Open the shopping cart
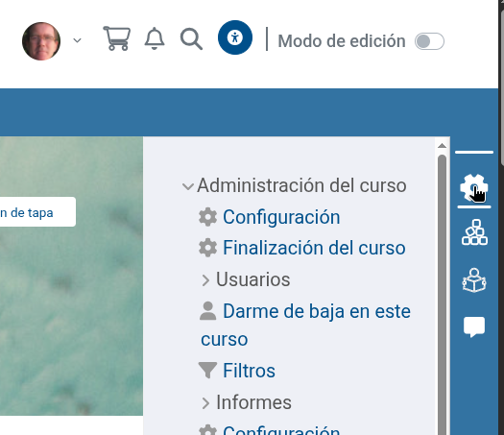Image resolution: width=504 pixels, height=435 pixels. tap(117, 38)
